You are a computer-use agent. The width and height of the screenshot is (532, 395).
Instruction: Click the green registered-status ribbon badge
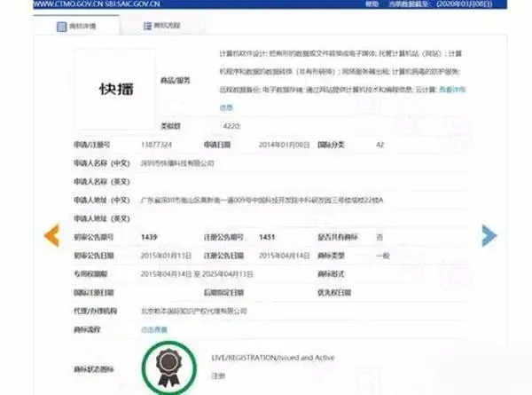point(169,367)
